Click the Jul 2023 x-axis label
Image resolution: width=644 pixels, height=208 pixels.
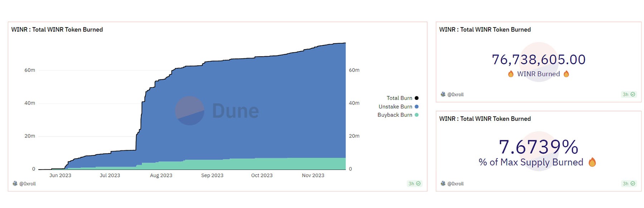110,175
